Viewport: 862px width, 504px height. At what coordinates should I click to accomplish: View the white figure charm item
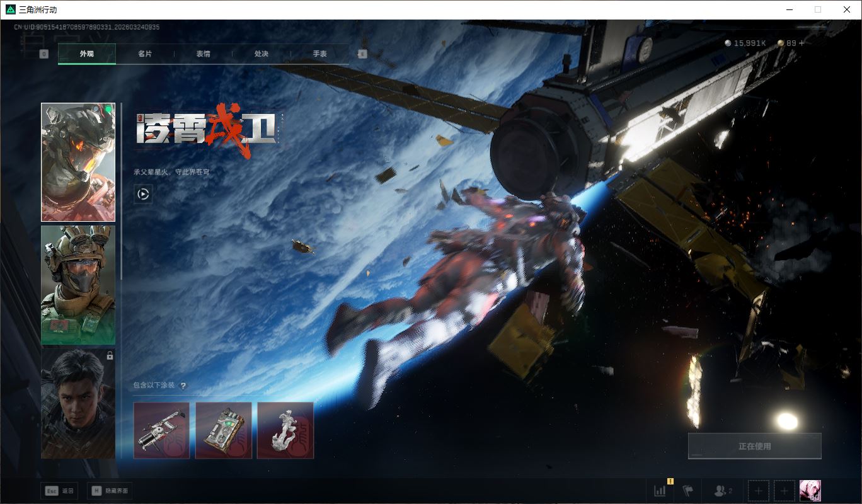click(285, 430)
